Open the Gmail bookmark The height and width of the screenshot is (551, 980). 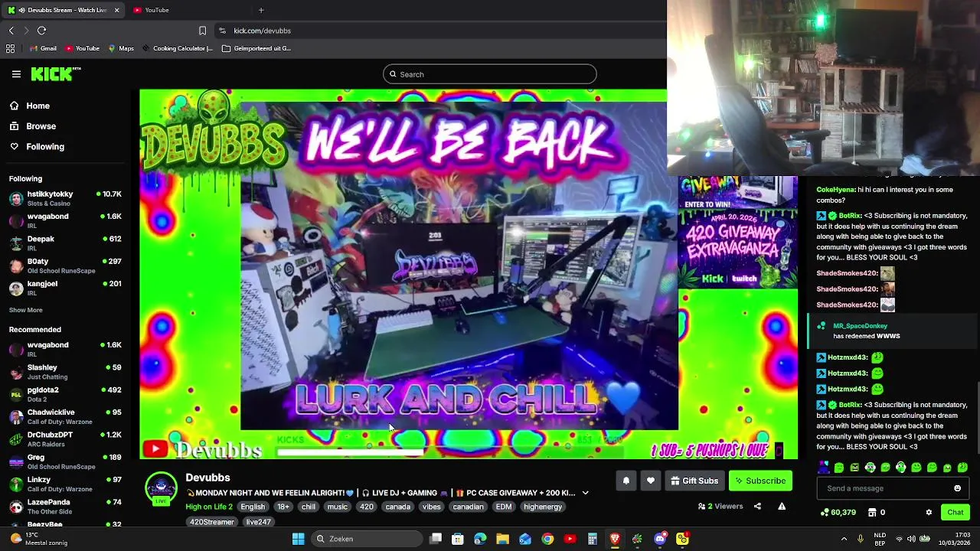coord(43,48)
